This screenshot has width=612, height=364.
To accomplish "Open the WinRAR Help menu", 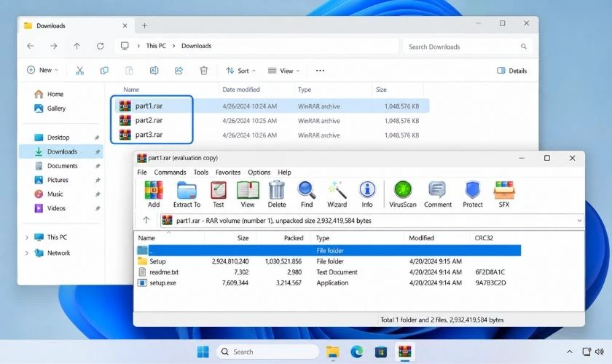I will coord(285,172).
